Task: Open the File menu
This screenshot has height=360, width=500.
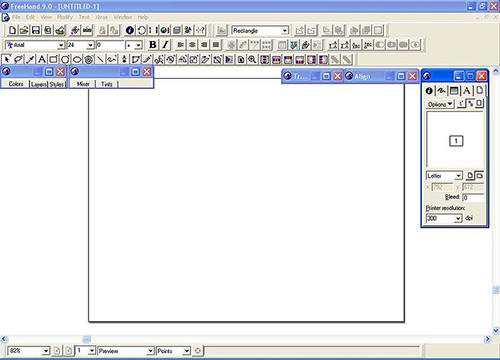Action: tap(16, 17)
